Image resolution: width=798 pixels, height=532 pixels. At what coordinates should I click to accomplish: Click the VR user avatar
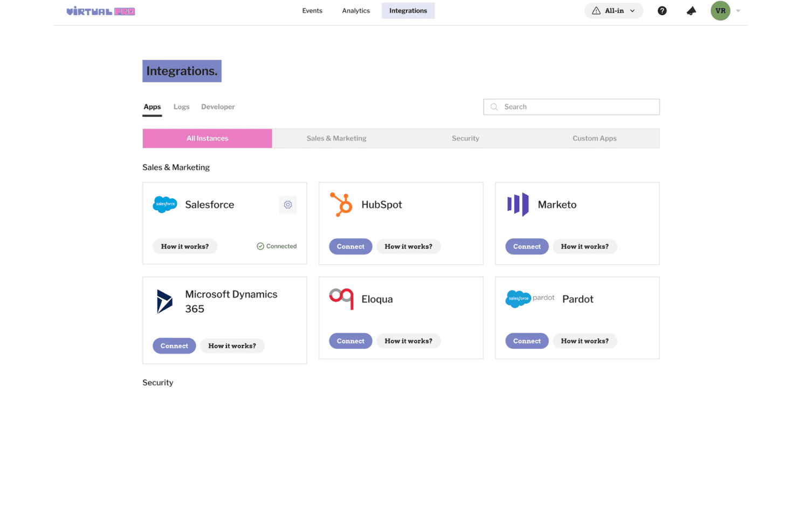(720, 11)
